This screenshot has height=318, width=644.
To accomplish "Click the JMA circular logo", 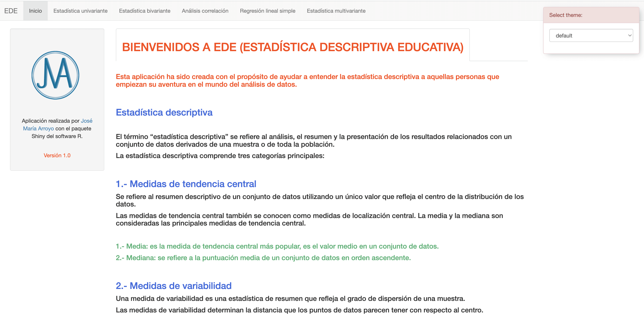I will click(x=55, y=75).
